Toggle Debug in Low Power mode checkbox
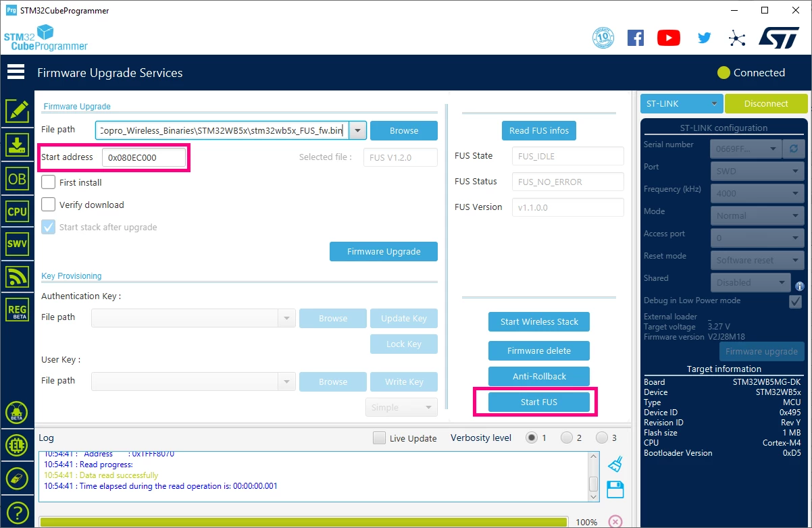This screenshot has width=812, height=528. point(795,301)
